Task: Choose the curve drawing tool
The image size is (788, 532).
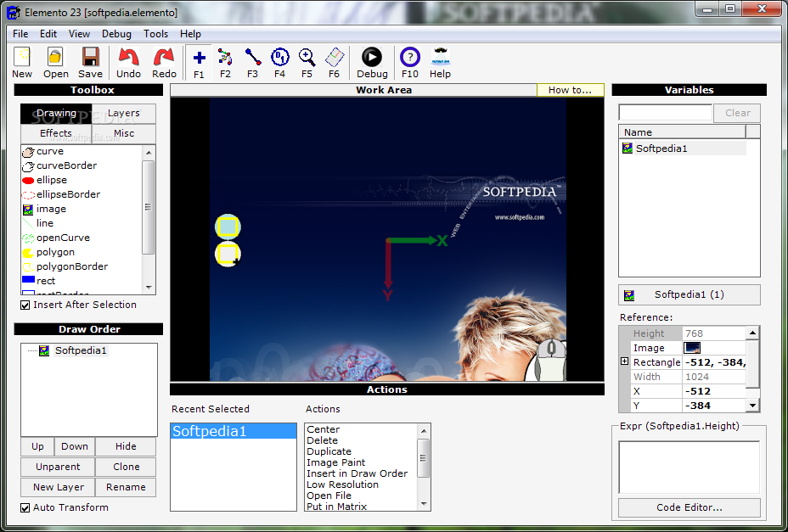Action: 43,151
